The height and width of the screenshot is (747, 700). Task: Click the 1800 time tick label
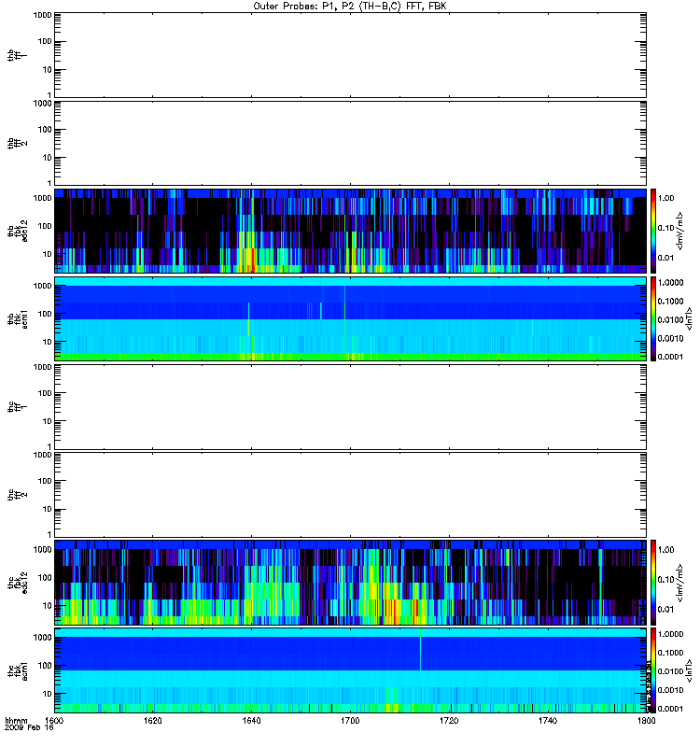[x=646, y=721]
